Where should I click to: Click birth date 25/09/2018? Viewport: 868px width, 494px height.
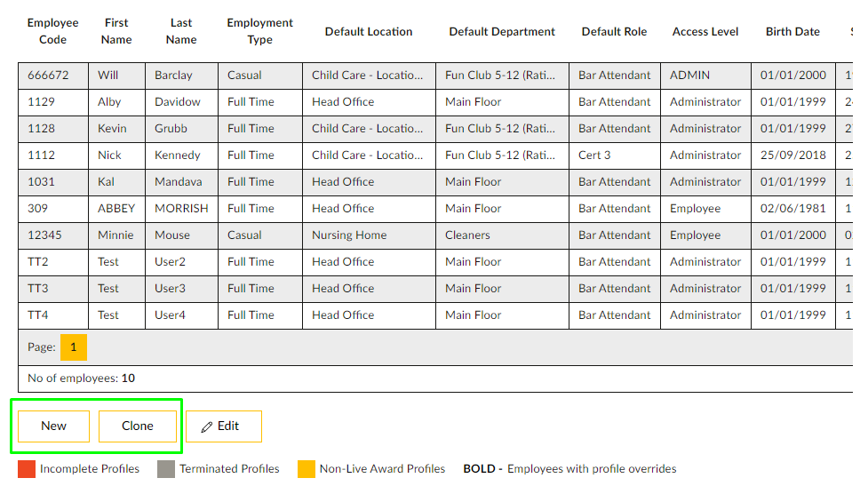click(x=793, y=155)
